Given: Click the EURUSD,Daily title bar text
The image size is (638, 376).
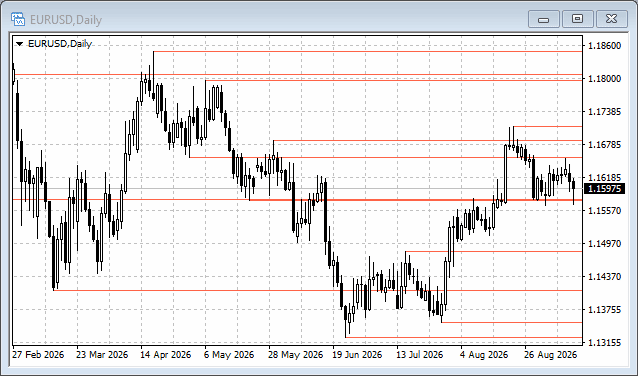Looking at the screenshot, I should pos(66,20).
